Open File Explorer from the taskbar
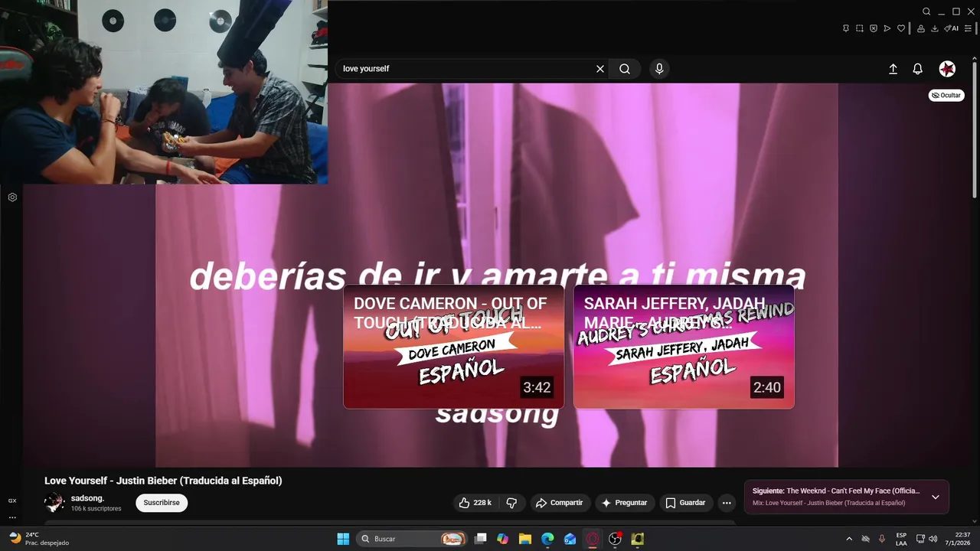This screenshot has width=980, height=551. [525, 539]
